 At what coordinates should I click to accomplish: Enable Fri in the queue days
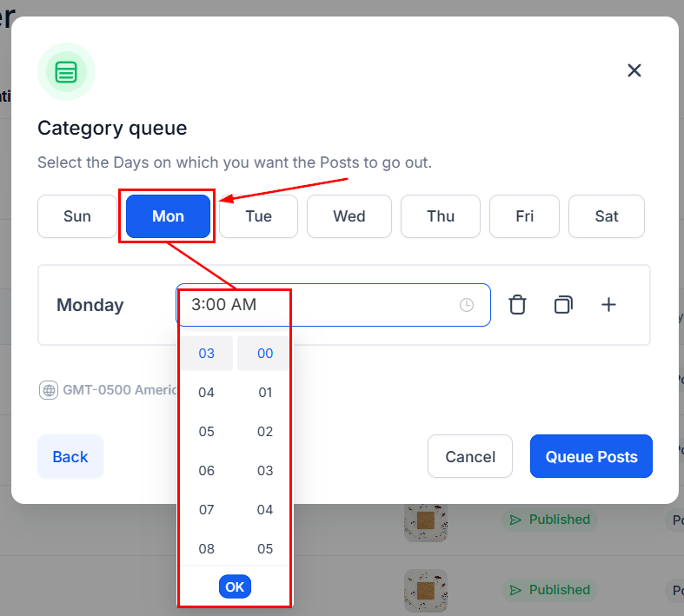[525, 216]
